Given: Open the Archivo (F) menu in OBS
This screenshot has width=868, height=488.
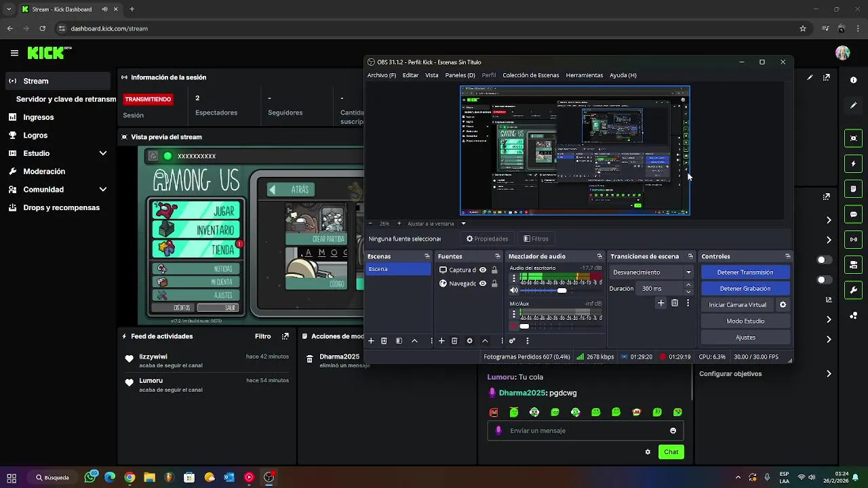Looking at the screenshot, I should coord(382,75).
